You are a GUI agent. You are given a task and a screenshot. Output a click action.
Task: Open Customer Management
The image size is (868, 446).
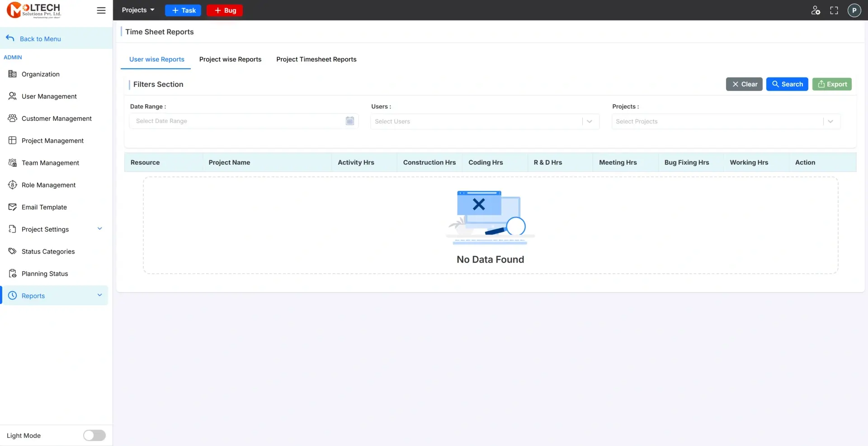click(x=57, y=118)
